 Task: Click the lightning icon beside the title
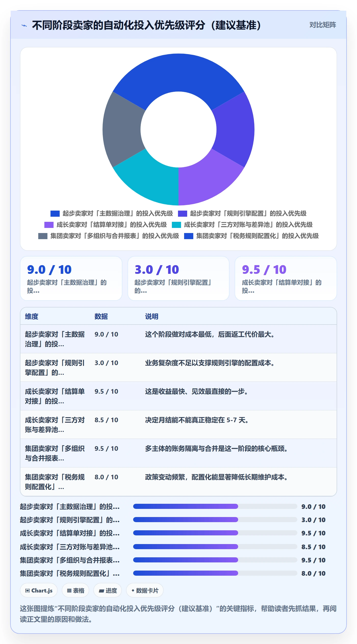tap(24, 25)
